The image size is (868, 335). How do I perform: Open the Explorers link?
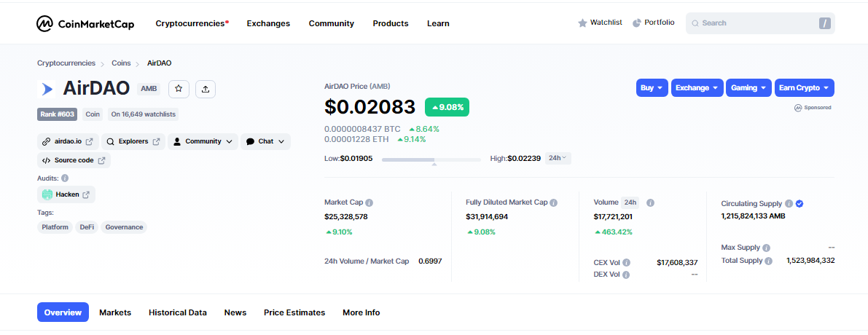click(x=133, y=141)
